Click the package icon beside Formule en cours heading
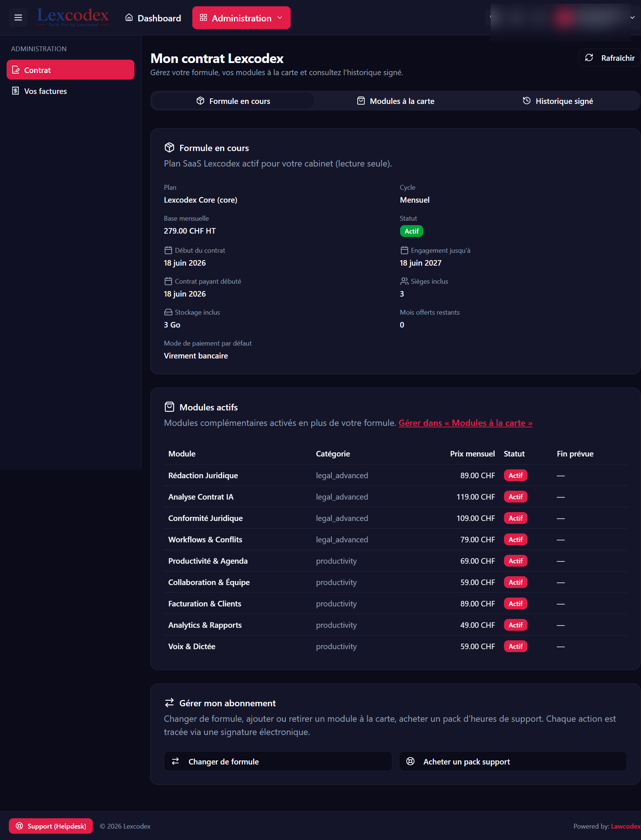This screenshot has width=641, height=840. tap(169, 148)
